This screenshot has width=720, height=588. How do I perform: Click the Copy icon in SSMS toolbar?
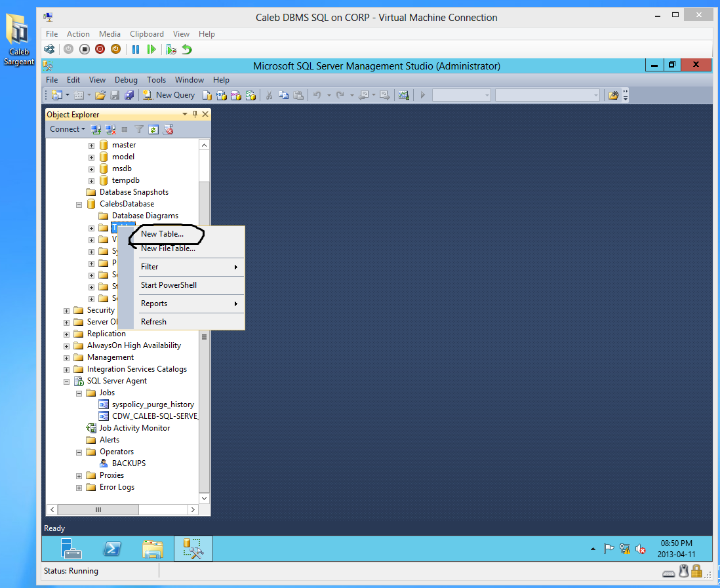pos(284,95)
